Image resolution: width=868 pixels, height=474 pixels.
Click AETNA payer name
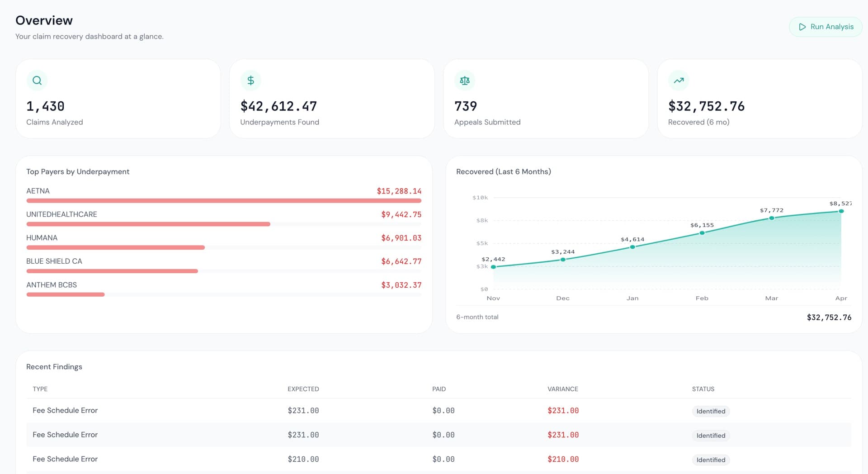point(38,191)
